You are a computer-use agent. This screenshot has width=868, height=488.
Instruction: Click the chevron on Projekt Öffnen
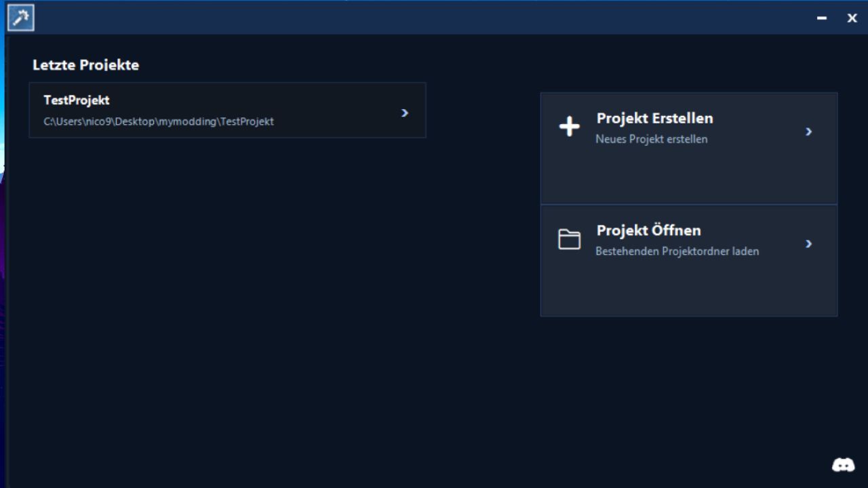coord(808,243)
